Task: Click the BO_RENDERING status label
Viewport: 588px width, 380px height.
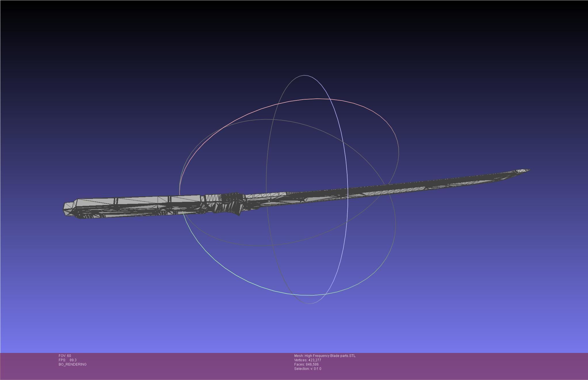Action: [x=72, y=364]
